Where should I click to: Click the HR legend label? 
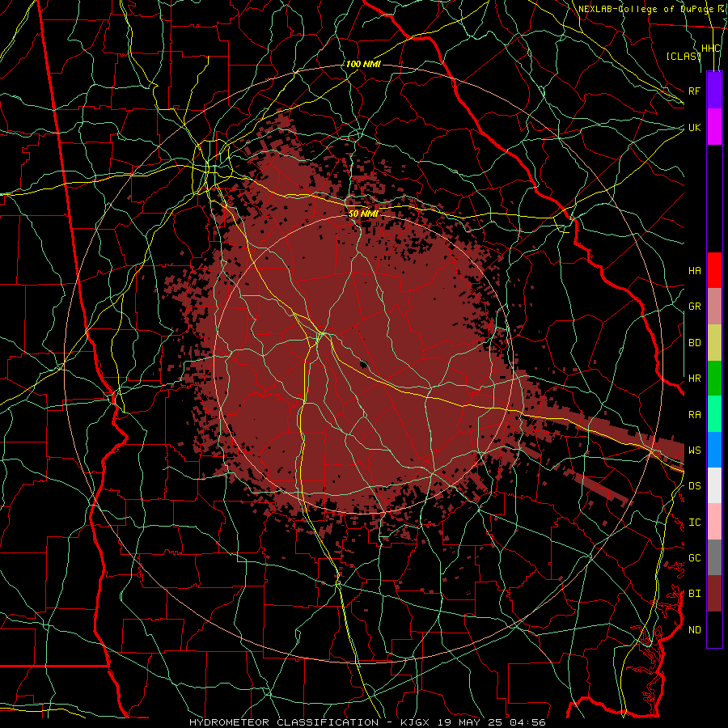pyautogui.click(x=694, y=379)
